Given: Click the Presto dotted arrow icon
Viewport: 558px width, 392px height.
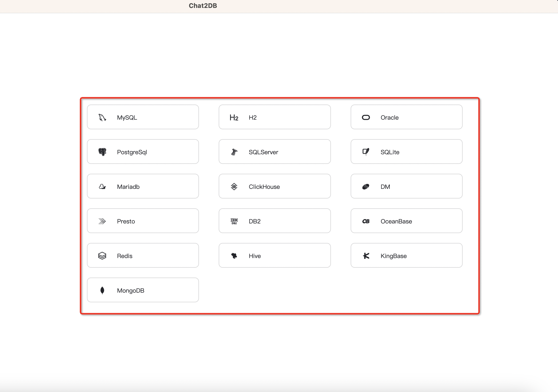Looking at the screenshot, I should 102,221.
